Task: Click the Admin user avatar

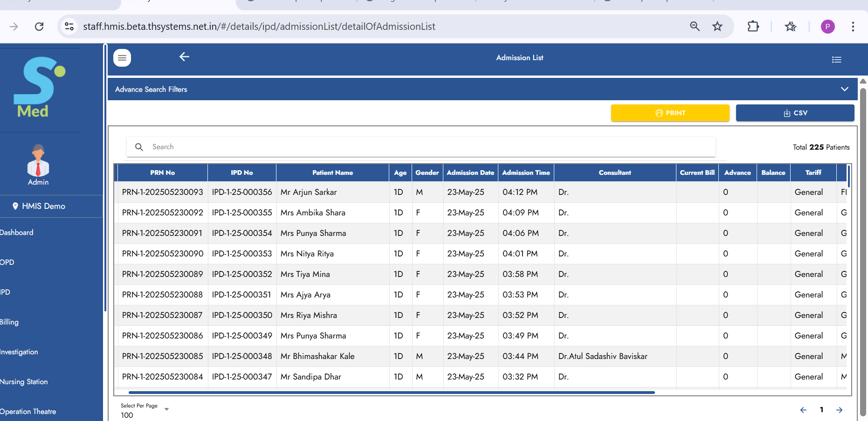Action: [38, 160]
